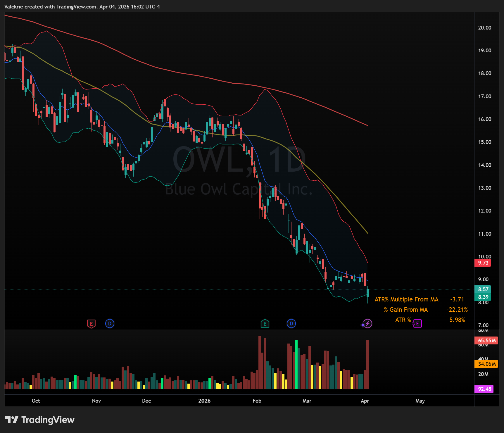Screen dimensions: 504x433
Task: Click the 8.57 price label on axis
Action: click(x=483, y=289)
